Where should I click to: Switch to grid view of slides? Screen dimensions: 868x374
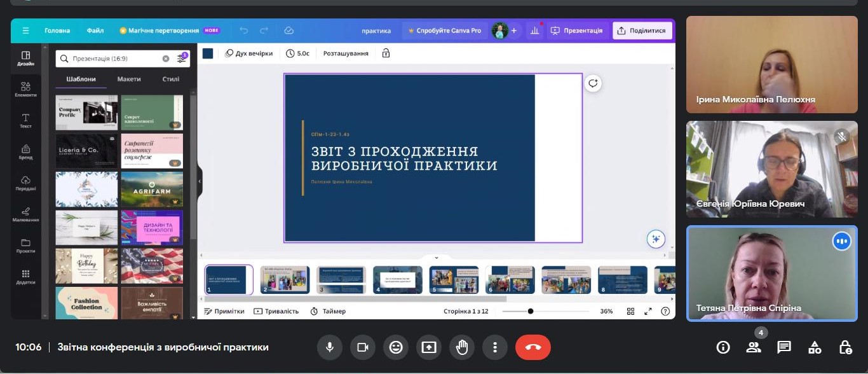630,312
